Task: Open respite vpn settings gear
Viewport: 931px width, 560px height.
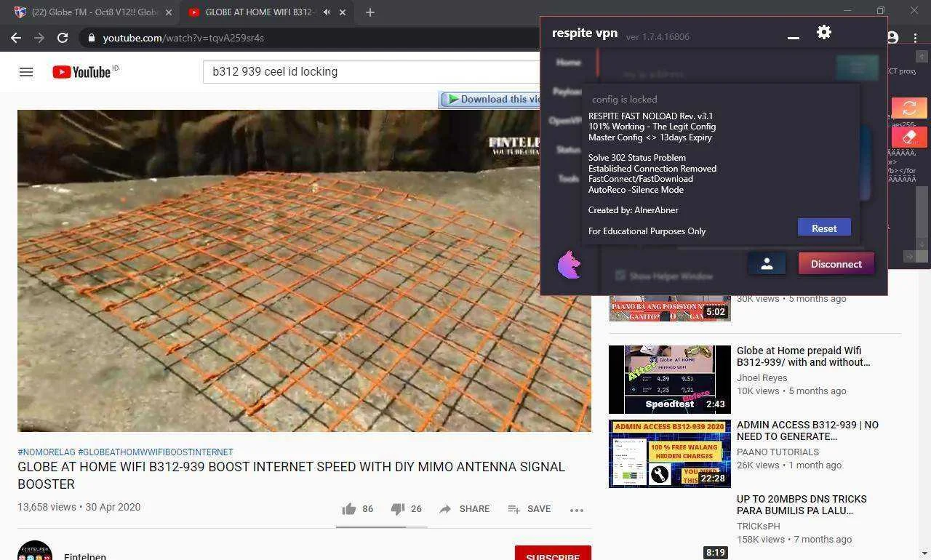Action: coord(824,32)
